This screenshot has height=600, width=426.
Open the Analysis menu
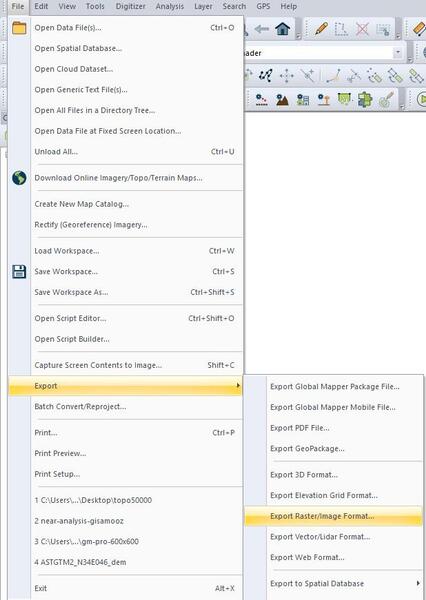point(170,6)
